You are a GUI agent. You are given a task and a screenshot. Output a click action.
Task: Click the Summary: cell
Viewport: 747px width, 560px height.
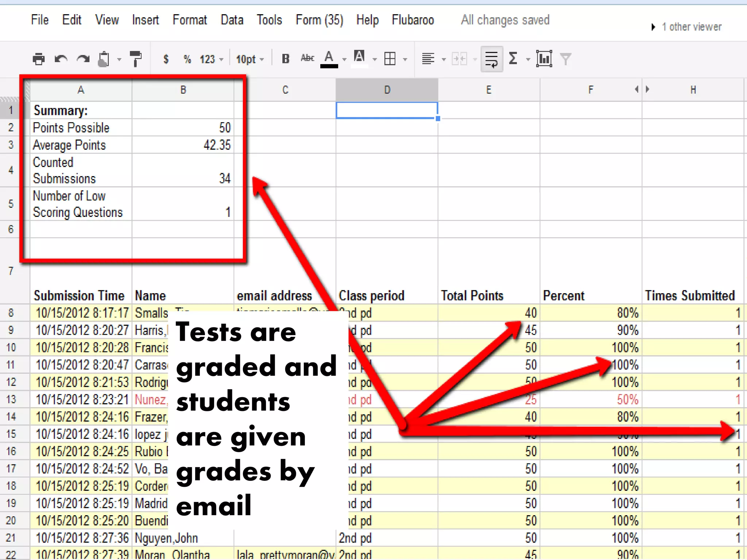pos(81,110)
